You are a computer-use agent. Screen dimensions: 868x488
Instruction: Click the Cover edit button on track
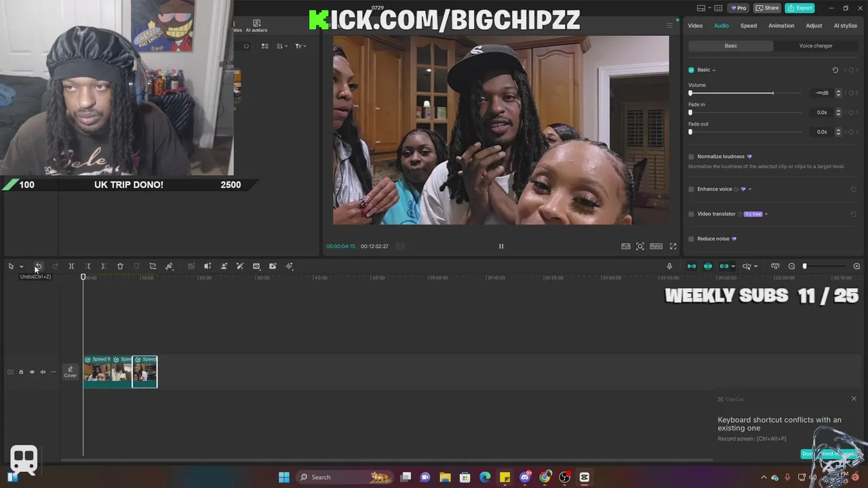(x=71, y=371)
